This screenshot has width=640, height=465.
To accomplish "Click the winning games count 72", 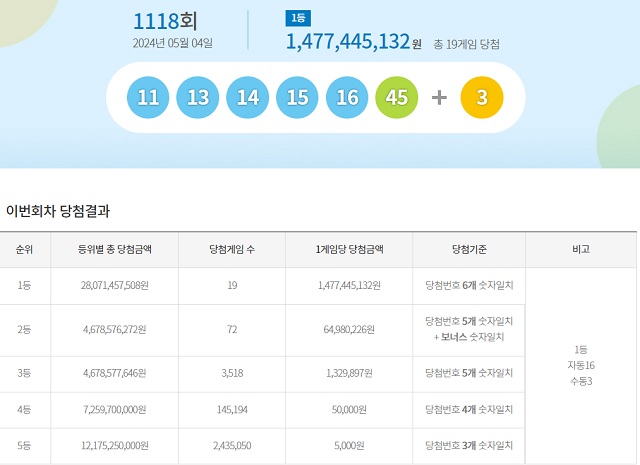I will (232, 329).
